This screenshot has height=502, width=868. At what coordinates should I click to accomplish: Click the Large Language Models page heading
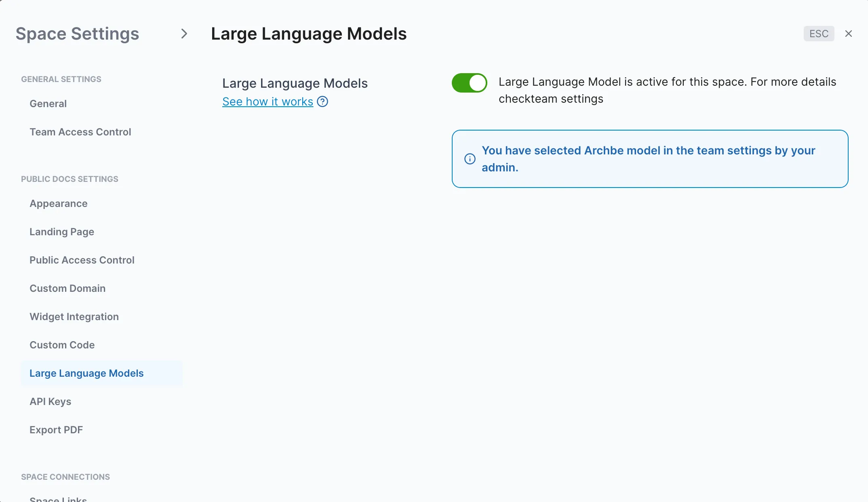point(309,34)
